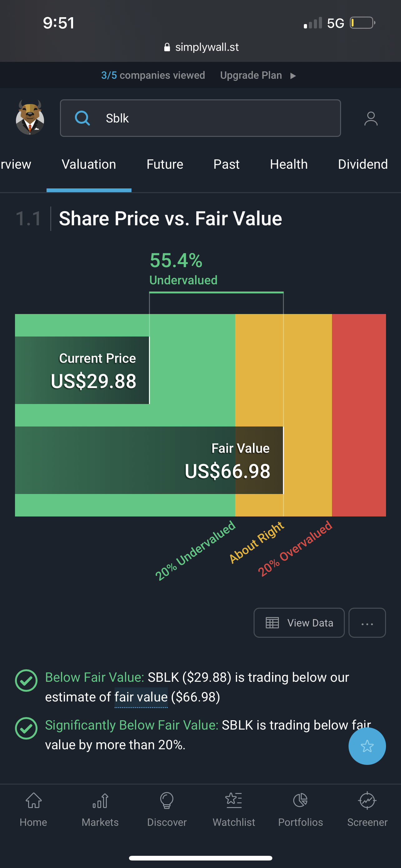
Task: Switch to the Future tab
Action: (165, 164)
